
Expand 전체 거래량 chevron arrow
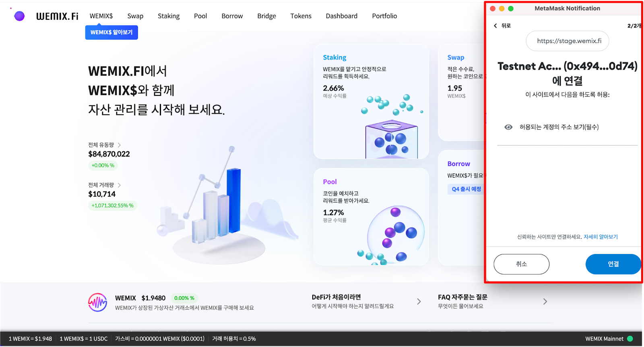click(119, 185)
